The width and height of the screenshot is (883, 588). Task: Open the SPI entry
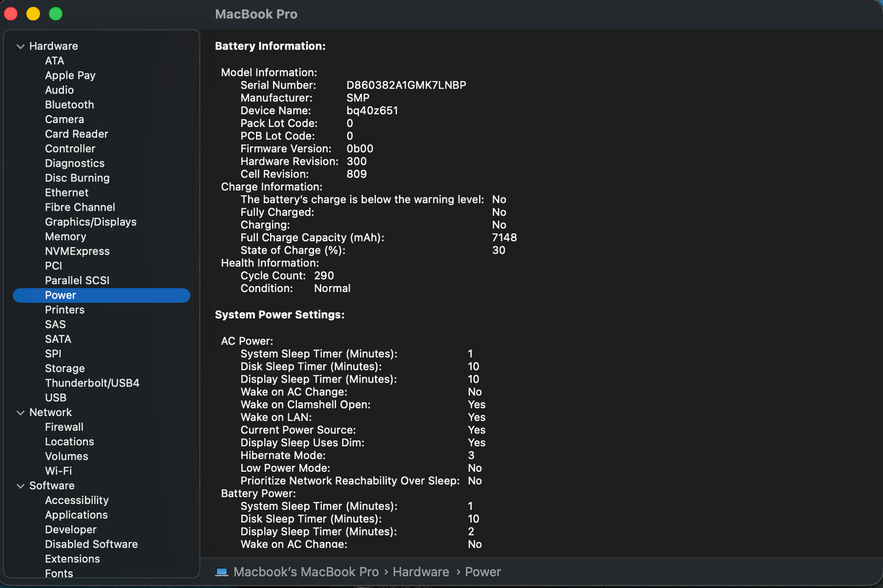click(53, 354)
